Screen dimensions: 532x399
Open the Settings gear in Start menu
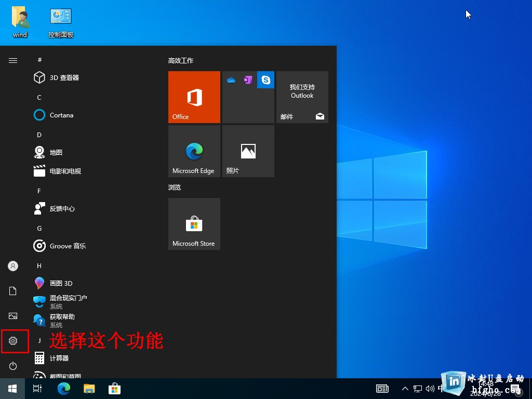coord(13,341)
